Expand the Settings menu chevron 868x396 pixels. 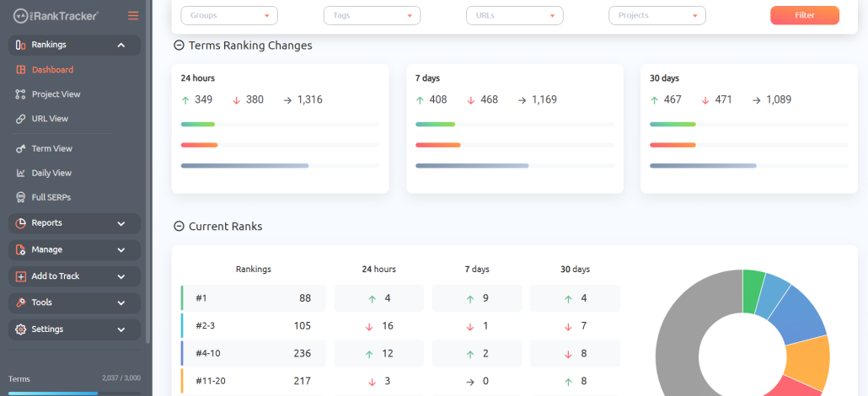pos(121,329)
